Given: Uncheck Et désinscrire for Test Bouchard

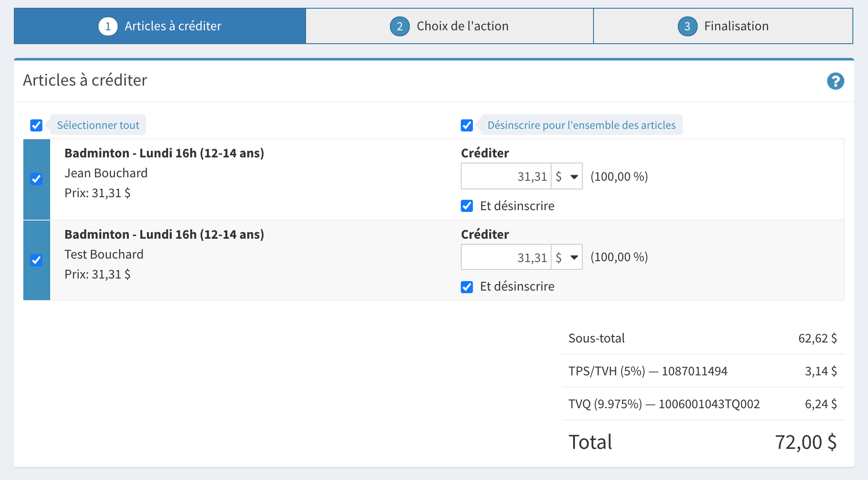Looking at the screenshot, I should 467,287.
